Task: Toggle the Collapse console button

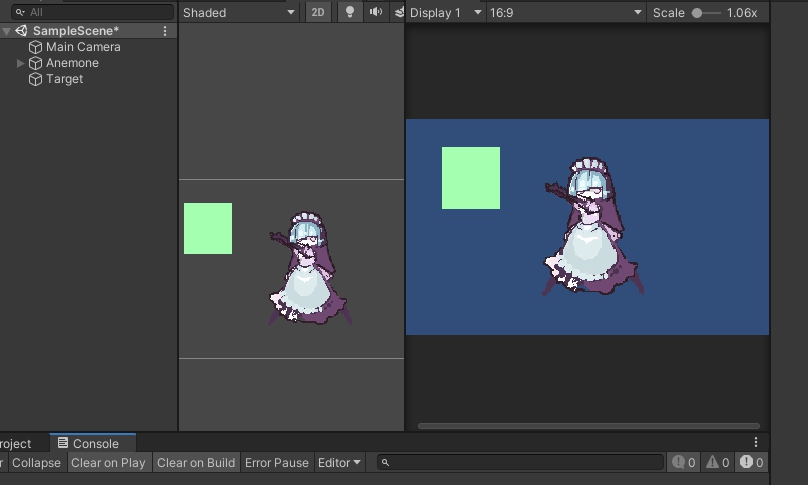Action: point(36,463)
